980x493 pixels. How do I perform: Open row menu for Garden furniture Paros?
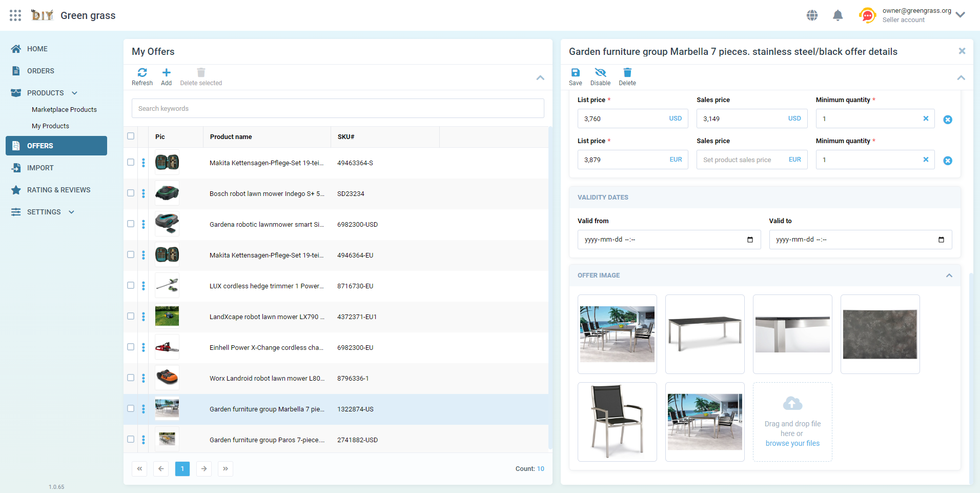(144, 440)
